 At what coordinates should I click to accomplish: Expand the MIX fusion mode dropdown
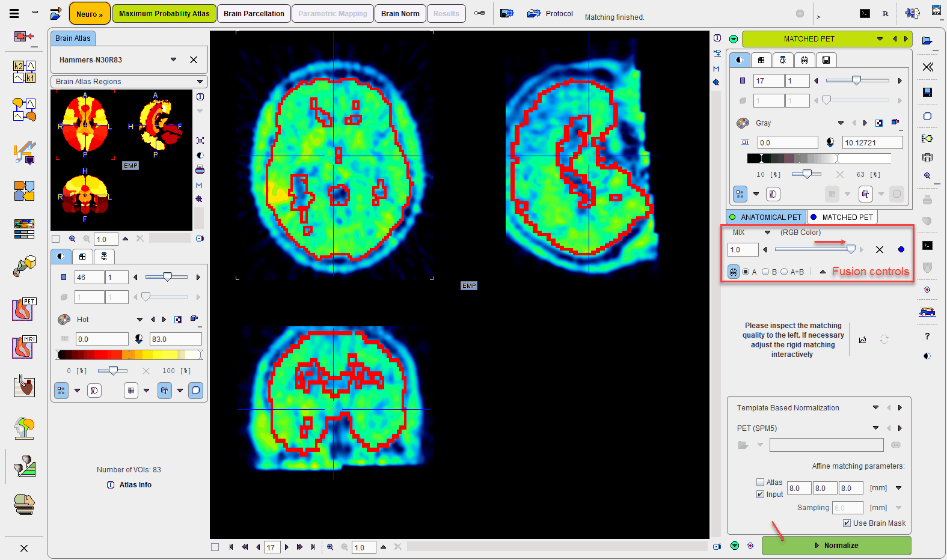click(767, 233)
